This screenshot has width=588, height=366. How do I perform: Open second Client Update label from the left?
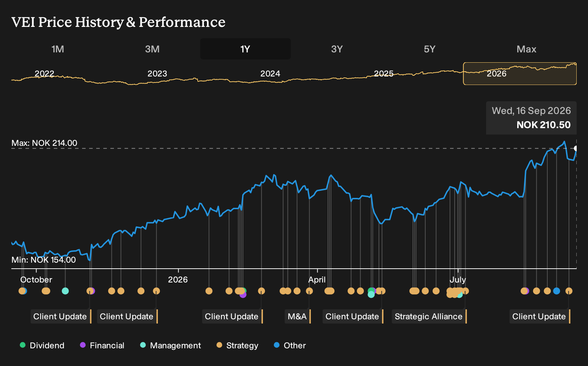coord(127,316)
